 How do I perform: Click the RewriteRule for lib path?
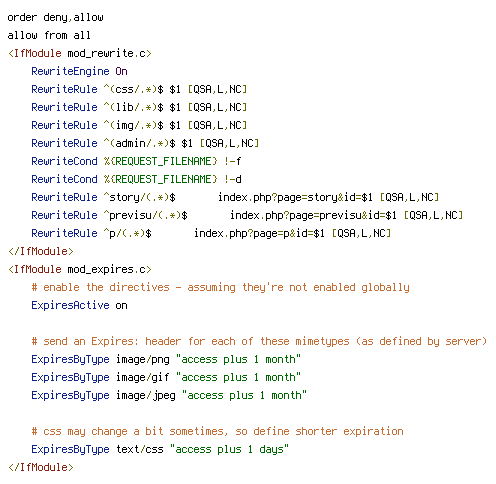click(139, 107)
